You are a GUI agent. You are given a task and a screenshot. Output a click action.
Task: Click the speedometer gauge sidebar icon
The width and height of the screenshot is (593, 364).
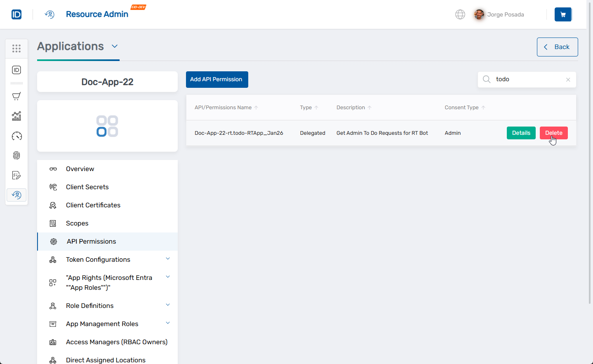click(16, 136)
